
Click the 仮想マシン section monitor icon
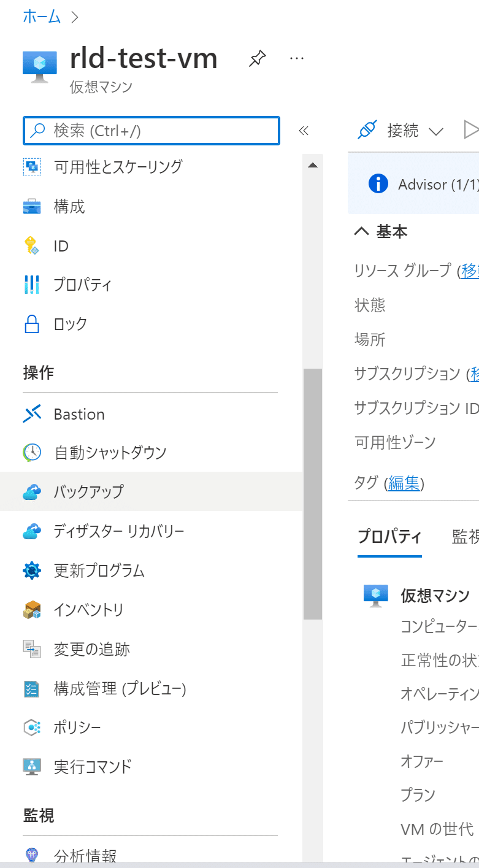(376, 595)
